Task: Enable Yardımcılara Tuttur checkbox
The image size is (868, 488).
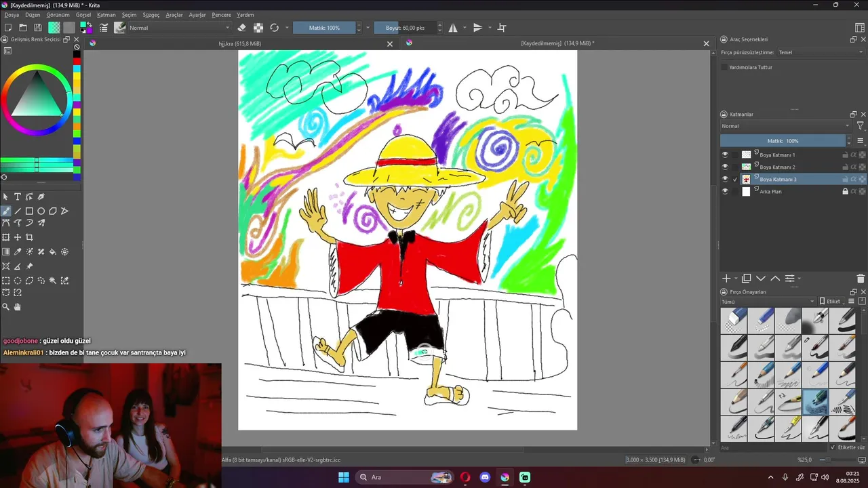Action: tap(724, 67)
